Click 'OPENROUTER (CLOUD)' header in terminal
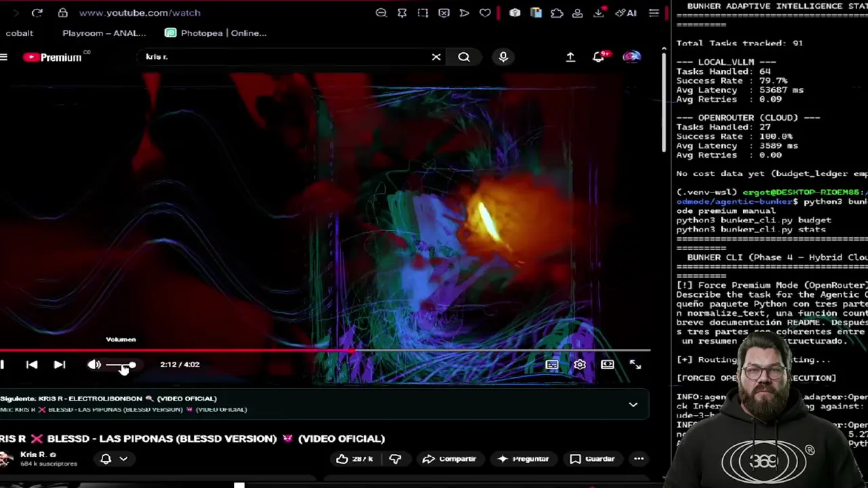 748,117
